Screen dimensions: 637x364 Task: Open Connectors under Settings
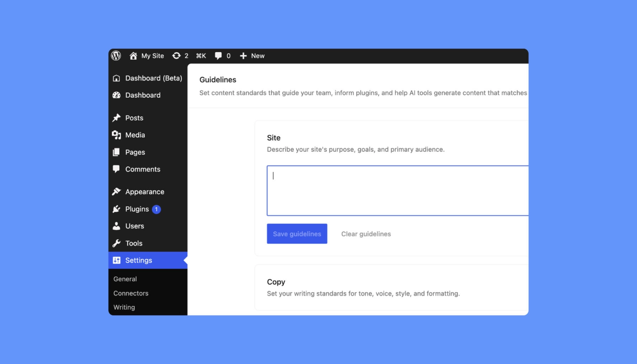131,293
